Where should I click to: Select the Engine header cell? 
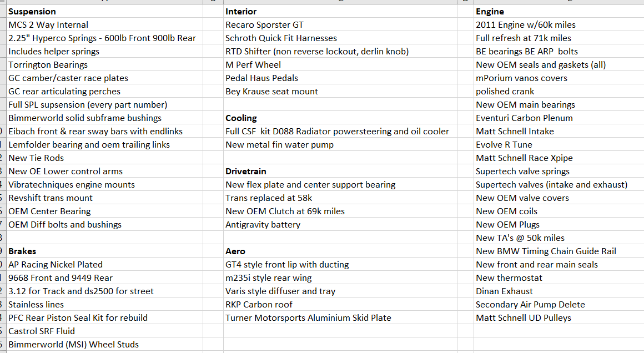pos(559,12)
